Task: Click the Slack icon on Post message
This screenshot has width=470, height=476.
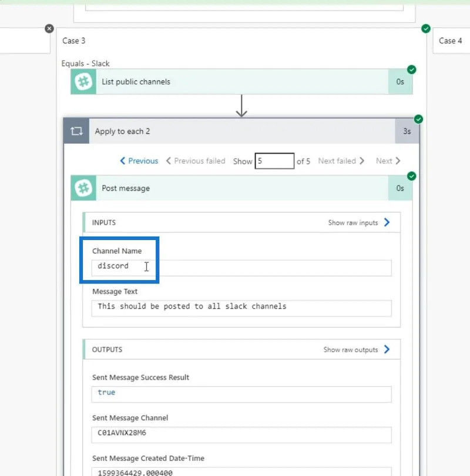Action: click(83, 188)
